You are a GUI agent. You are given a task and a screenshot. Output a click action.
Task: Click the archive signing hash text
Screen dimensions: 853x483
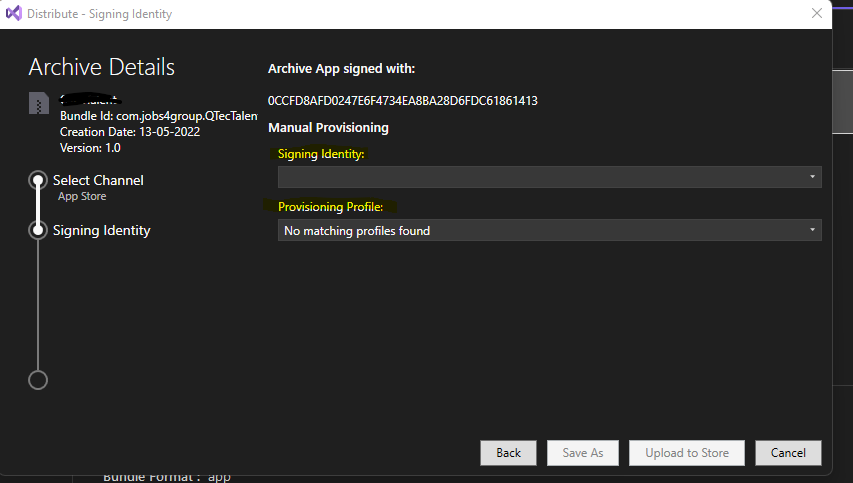(x=402, y=101)
